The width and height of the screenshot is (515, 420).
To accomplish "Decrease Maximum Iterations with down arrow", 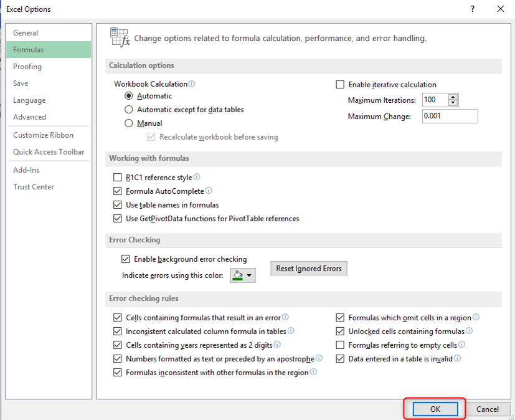I will pyautogui.click(x=453, y=103).
